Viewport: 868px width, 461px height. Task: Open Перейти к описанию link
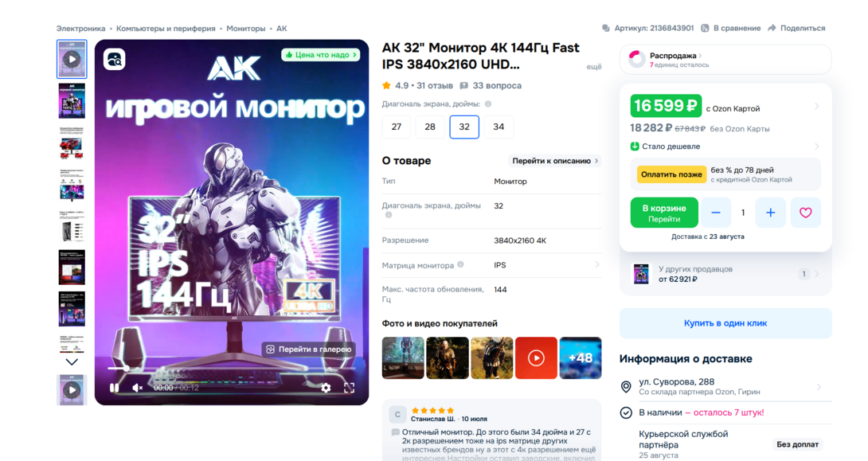[x=554, y=161]
